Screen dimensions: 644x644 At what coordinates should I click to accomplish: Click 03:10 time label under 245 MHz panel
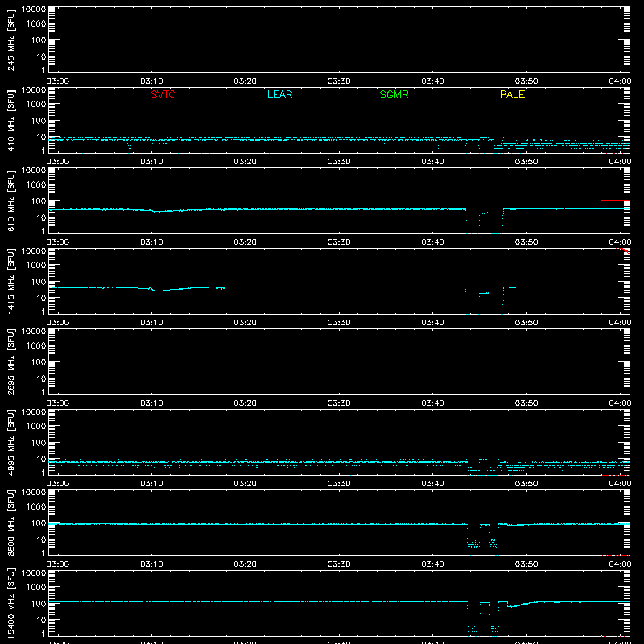(151, 81)
